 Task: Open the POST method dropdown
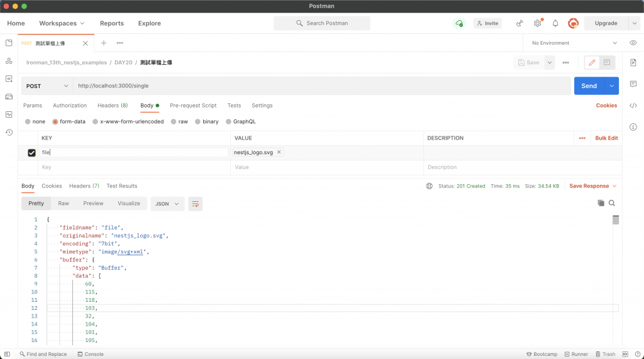(x=47, y=86)
